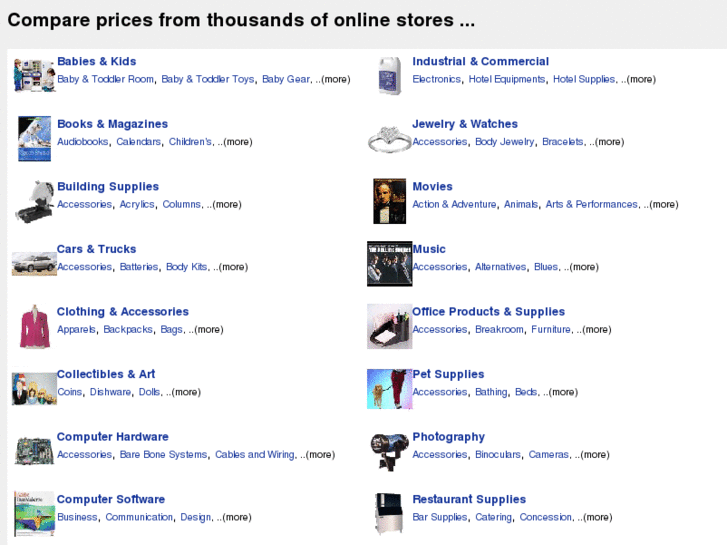Image resolution: width=727 pixels, height=545 pixels.
Task: Click the pink jacket Clothing image
Action: 33,326
